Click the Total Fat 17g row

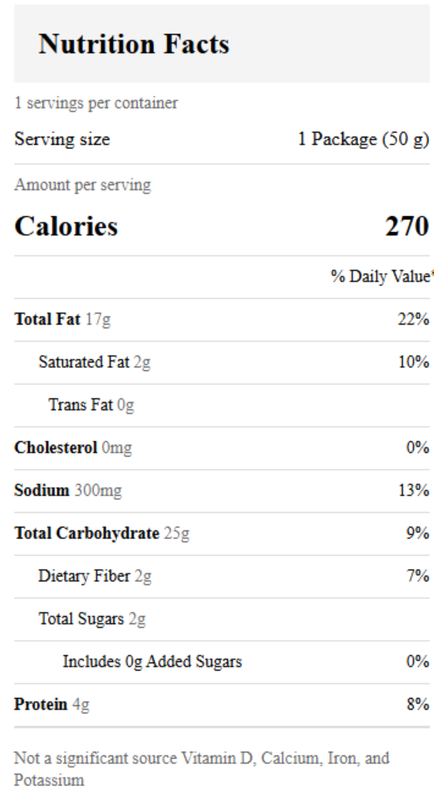pyautogui.click(x=222, y=319)
